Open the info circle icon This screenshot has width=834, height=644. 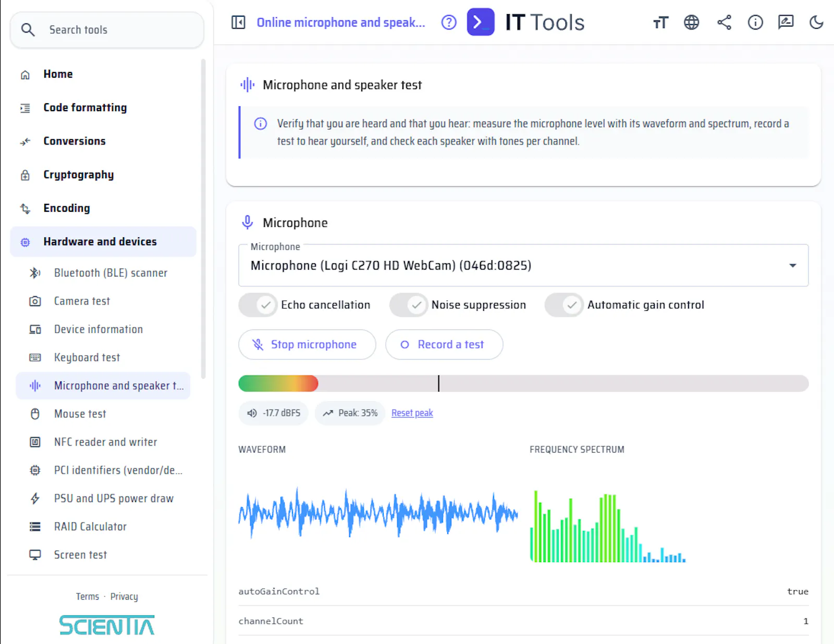755,22
